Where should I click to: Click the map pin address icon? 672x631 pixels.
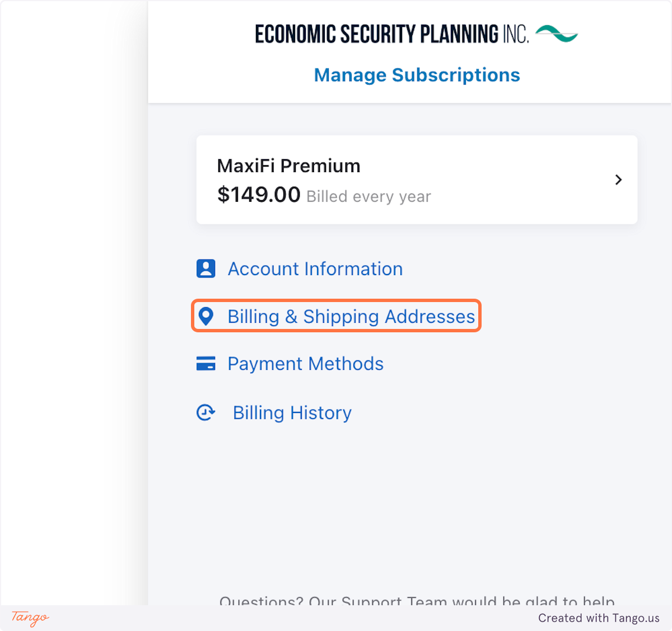(206, 317)
